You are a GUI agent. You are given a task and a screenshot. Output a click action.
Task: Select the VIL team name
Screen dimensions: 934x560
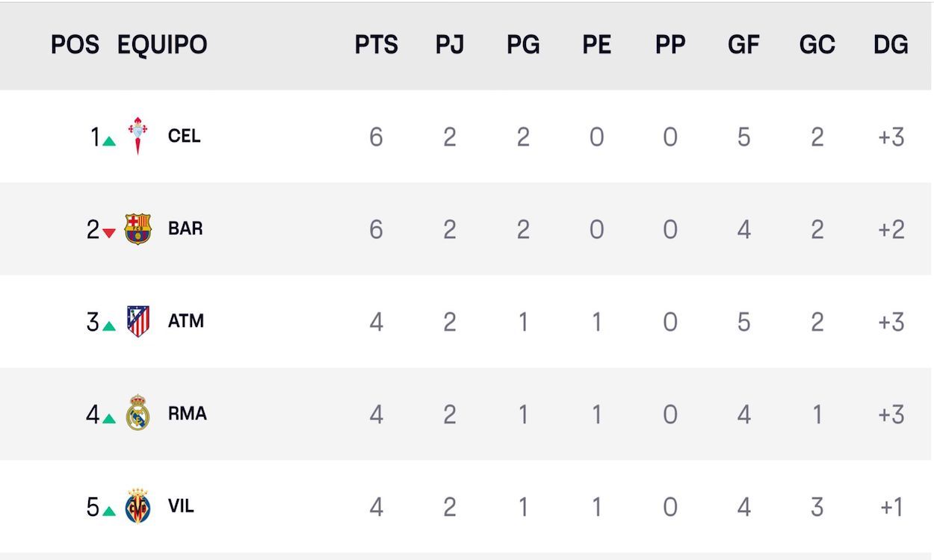click(x=181, y=506)
